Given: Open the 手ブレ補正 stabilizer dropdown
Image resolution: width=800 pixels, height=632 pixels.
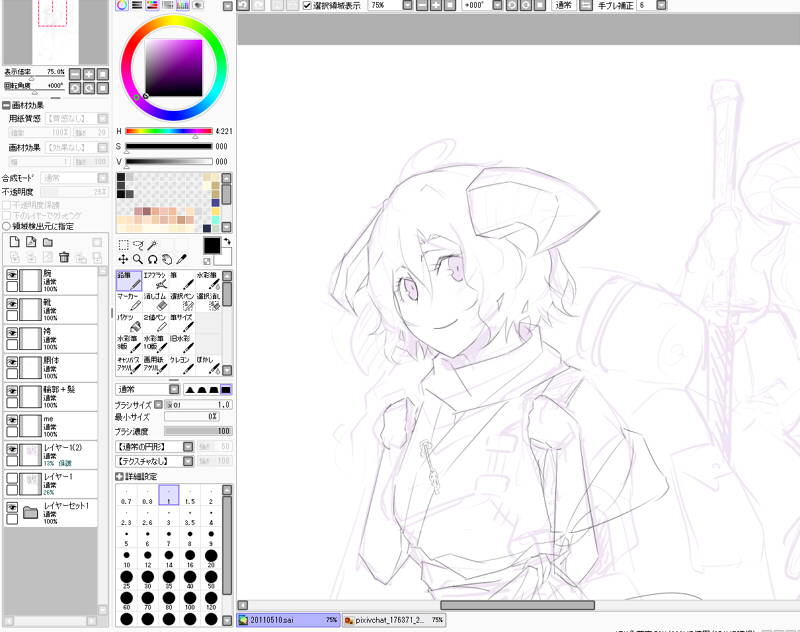Looking at the screenshot, I should click(x=661, y=5).
